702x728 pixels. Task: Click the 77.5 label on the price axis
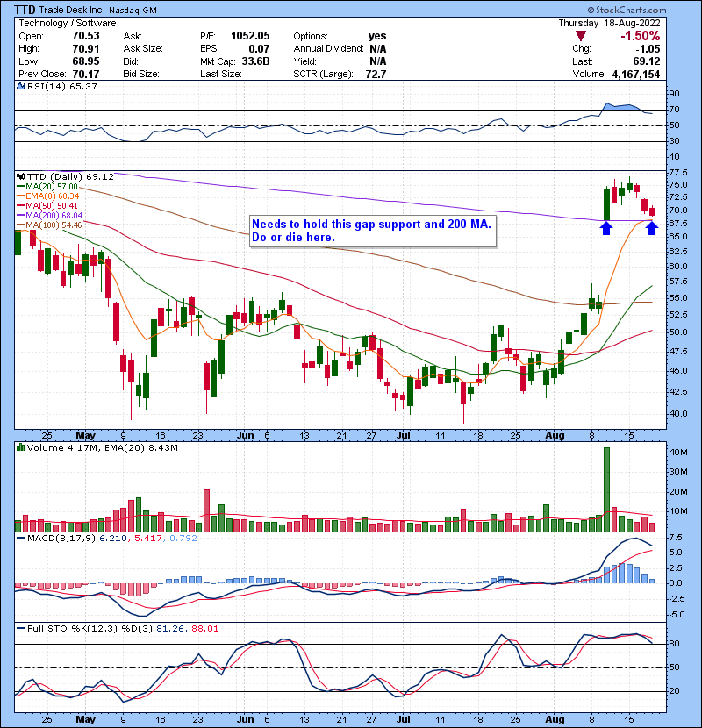click(678, 172)
